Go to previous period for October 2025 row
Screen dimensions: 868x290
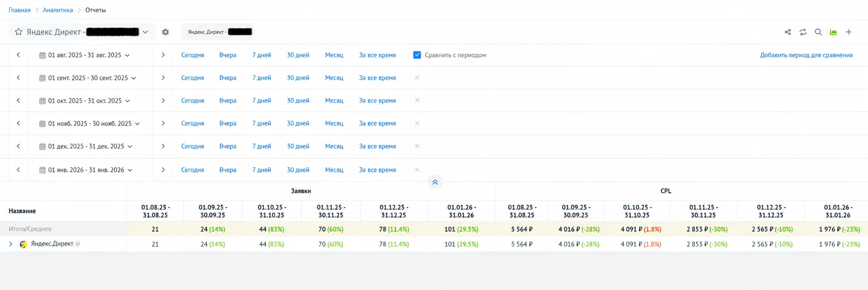(19, 100)
